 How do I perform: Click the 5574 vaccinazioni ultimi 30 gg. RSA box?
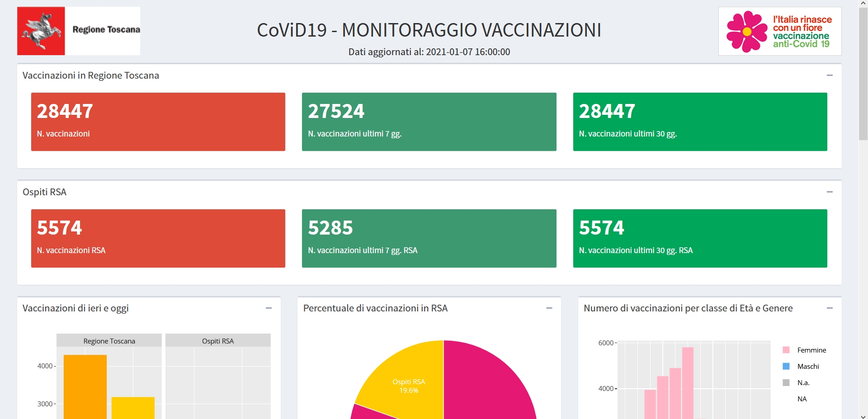click(700, 238)
